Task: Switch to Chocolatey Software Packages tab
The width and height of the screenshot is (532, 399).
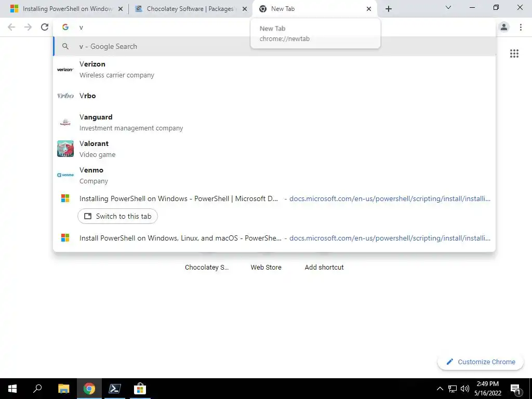Action: [190, 9]
